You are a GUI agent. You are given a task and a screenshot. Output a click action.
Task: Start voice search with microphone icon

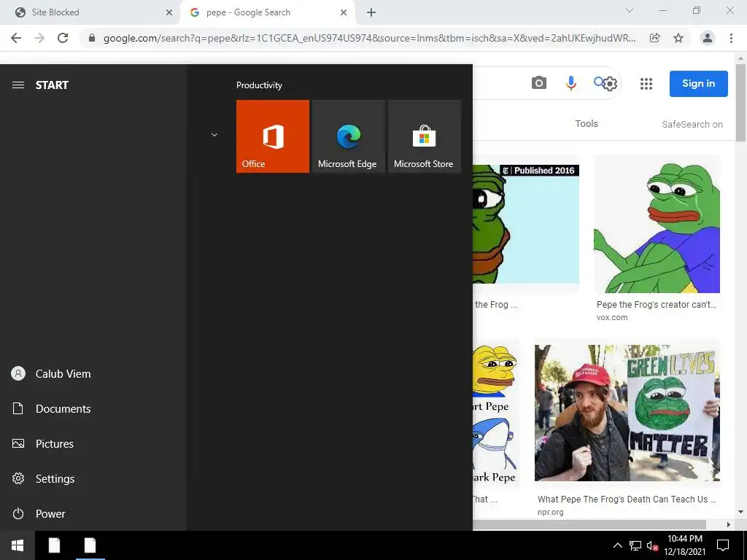570,83
